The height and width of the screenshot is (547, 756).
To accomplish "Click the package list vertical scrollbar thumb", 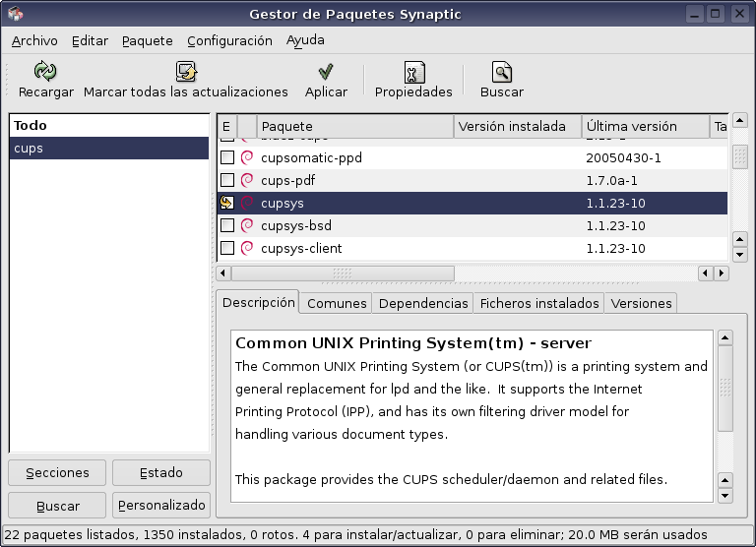I will (x=739, y=156).
